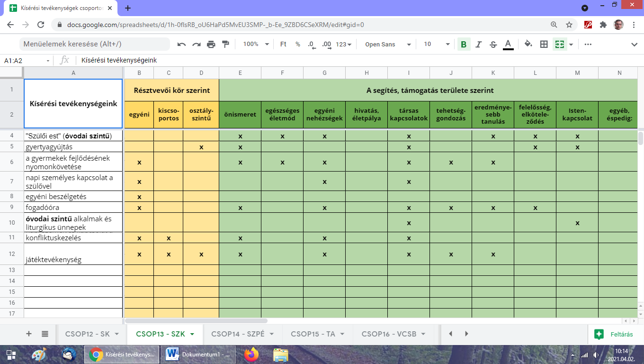The height and width of the screenshot is (364, 644).
Task: Expand the merge cells dropdown arrow
Action: click(x=571, y=44)
